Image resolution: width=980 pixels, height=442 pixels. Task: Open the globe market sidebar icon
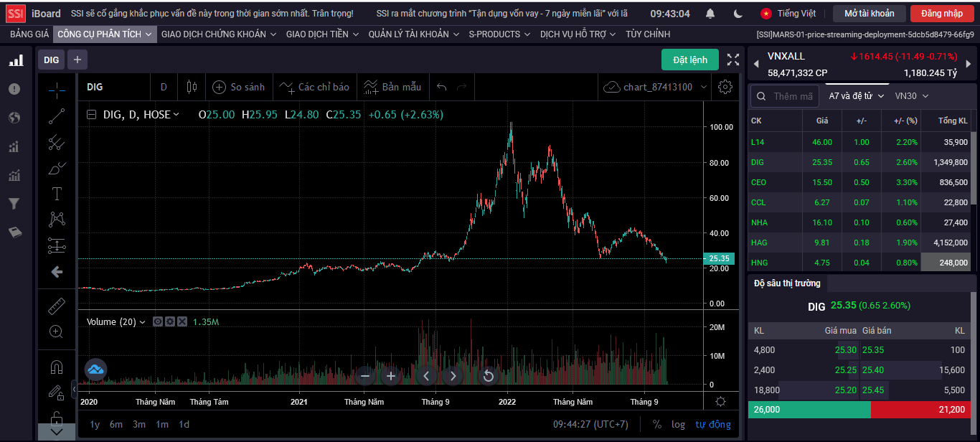[x=14, y=118]
